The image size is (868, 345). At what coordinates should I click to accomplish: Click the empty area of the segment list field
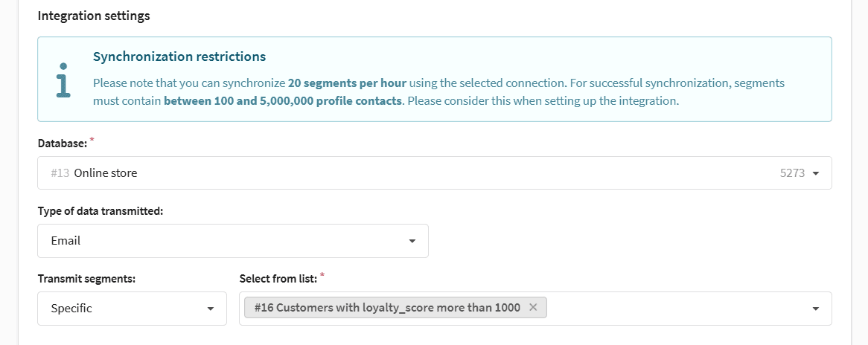[675, 309]
